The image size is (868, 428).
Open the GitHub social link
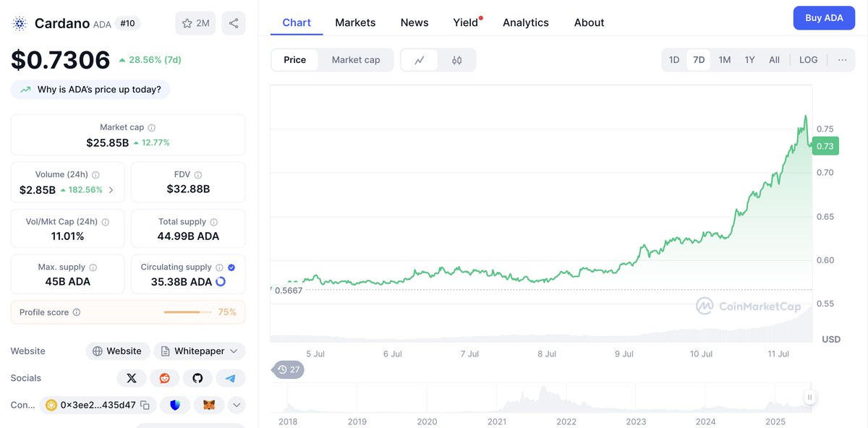[197, 378]
